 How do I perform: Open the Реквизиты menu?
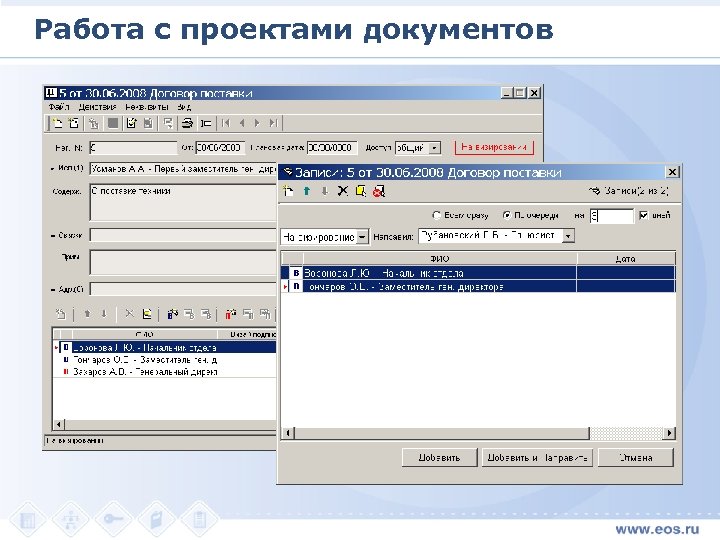(147, 107)
